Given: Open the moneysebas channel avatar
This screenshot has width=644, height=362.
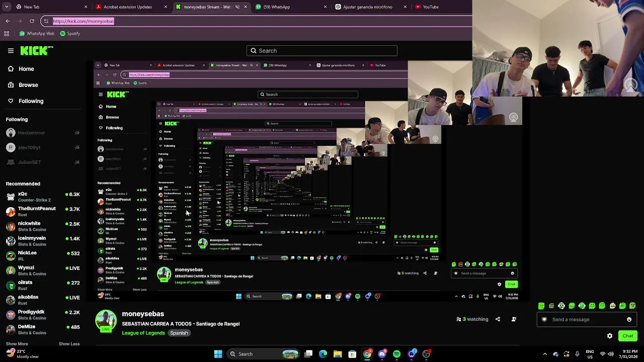Looking at the screenshot, I should [x=106, y=321].
